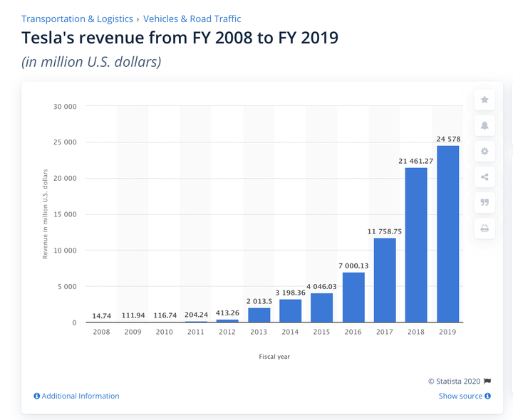
Task: Click the 2014 revenue bar
Action: pos(291,311)
